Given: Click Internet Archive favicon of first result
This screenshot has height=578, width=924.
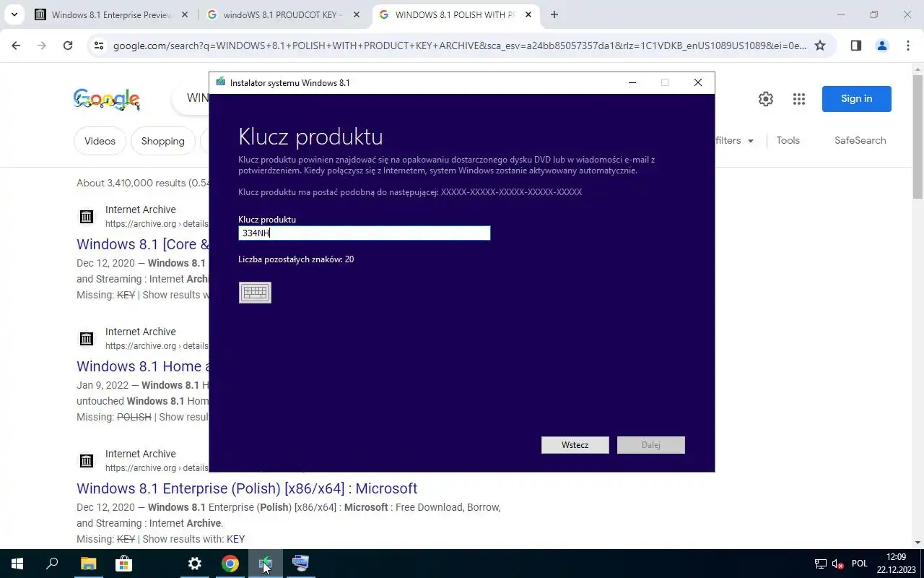Looking at the screenshot, I should [x=87, y=216].
